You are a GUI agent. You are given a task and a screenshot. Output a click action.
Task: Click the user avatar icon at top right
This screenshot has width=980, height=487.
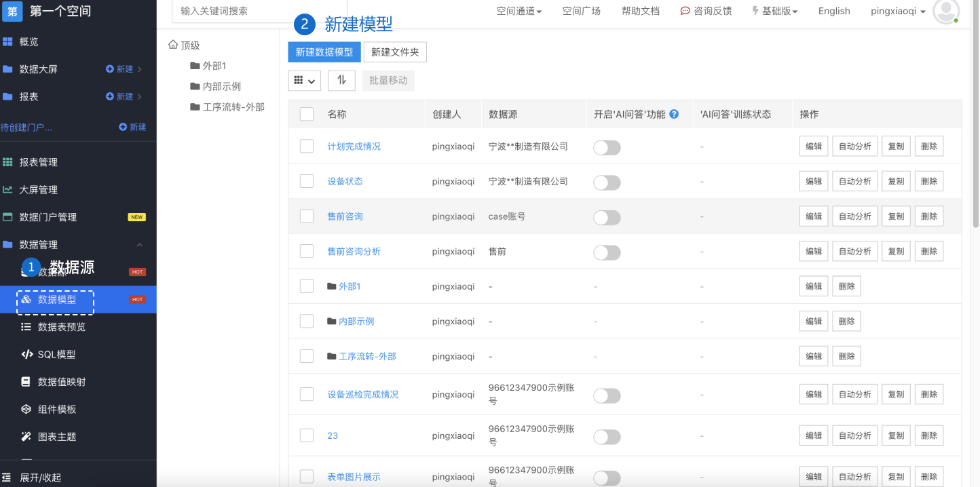coord(946,12)
